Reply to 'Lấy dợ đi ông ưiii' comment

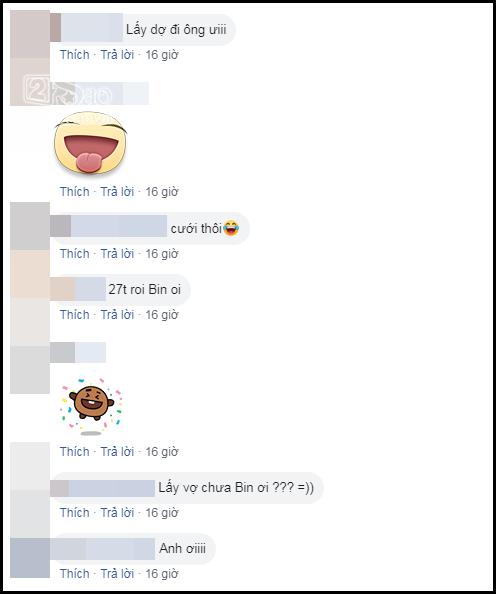[x=117, y=55]
